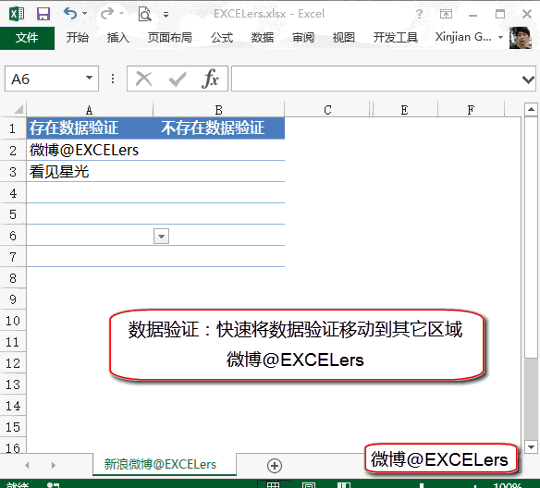Select the row 1 header
Viewport: 540px width, 488px height.
pos(13,128)
